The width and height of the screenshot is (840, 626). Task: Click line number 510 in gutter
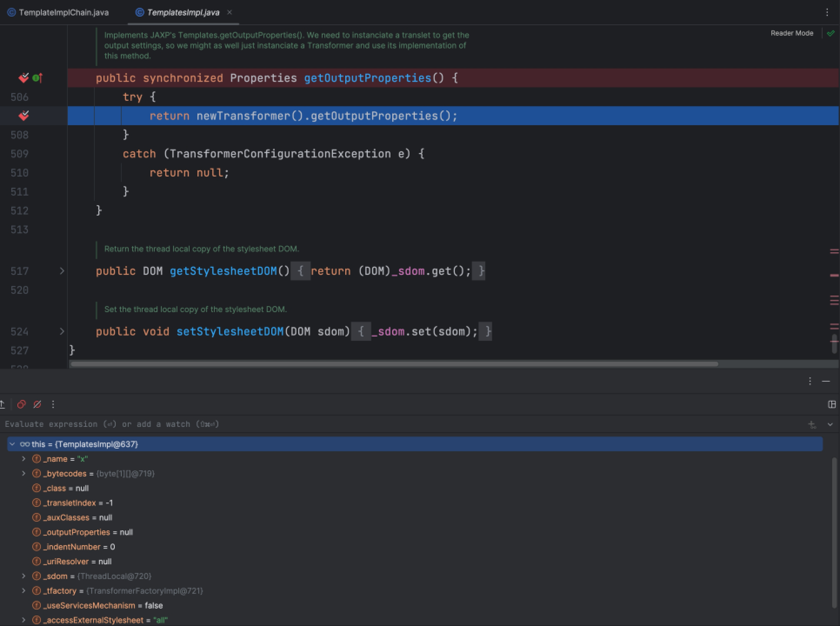[x=20, y=173]
